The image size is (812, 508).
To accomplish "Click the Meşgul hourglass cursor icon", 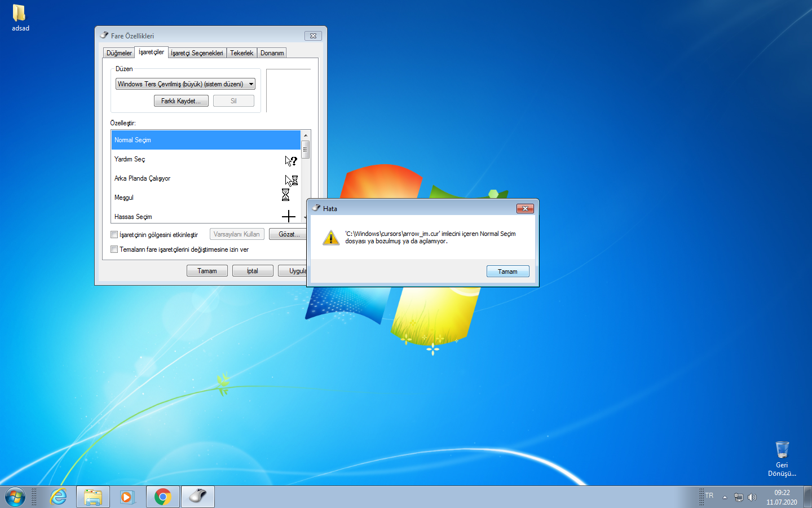I will pyautogui.click(x=285, y=195).
